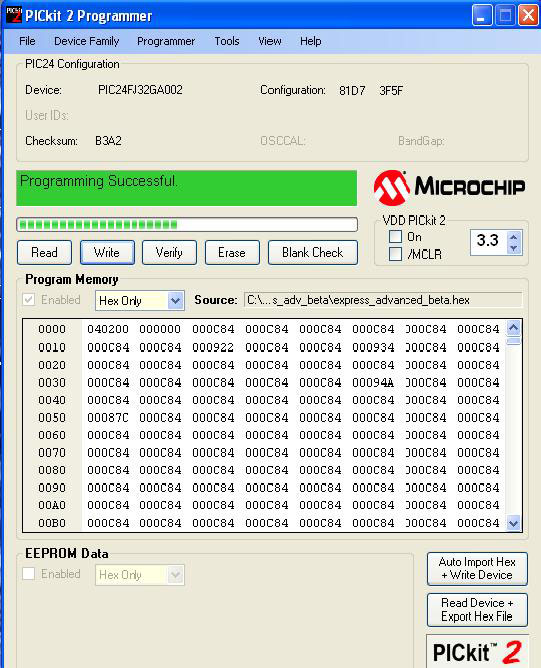
Task: Open the File menu
Action: click(27, 41)
